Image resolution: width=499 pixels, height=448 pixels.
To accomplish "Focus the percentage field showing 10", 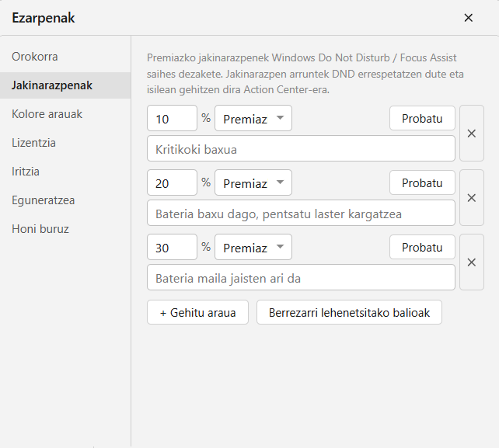I will coord(173,118).
